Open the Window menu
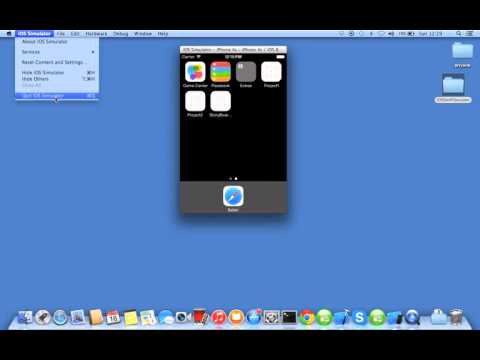The height and width of the screenshot is (360, 480). tap(143, 34)
